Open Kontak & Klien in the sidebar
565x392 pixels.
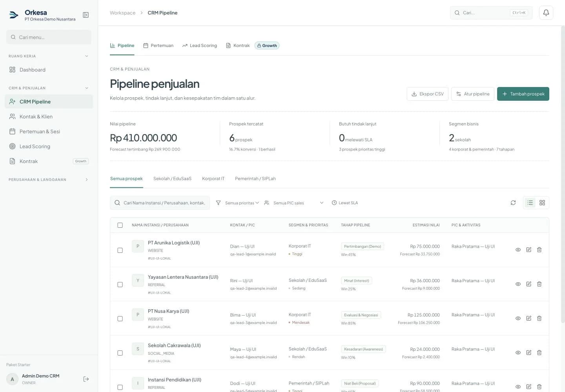49,116
